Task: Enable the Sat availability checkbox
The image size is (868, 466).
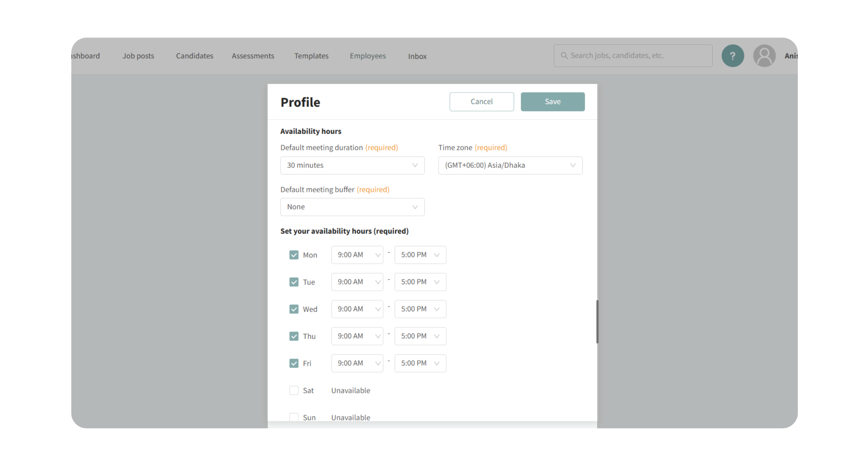Action: (x=294, y=390)
